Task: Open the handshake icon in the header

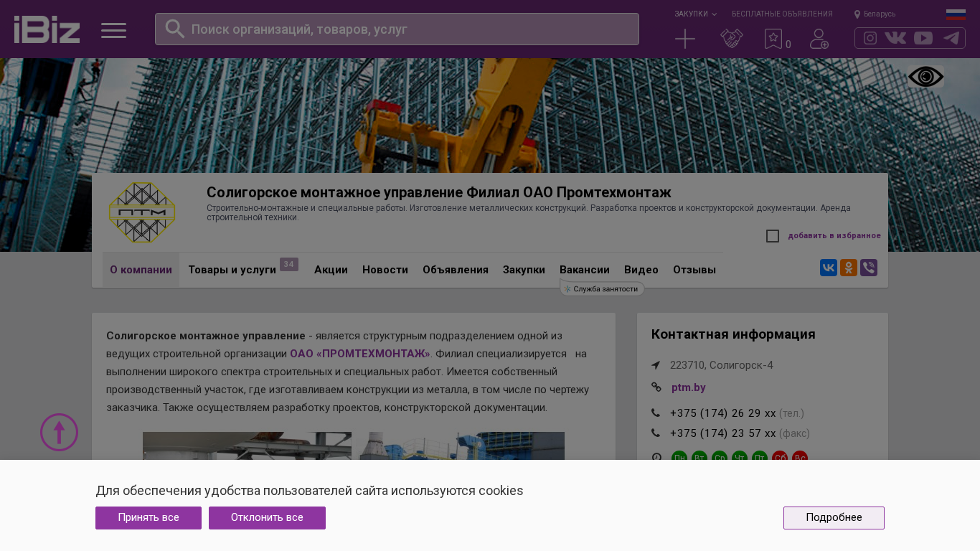Action: (x=731, y=39)
